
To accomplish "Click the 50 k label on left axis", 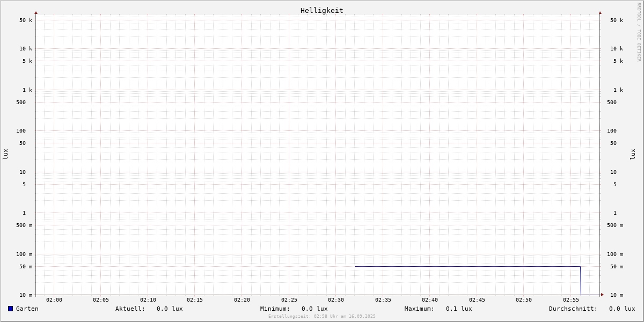I will pos(26,20).
